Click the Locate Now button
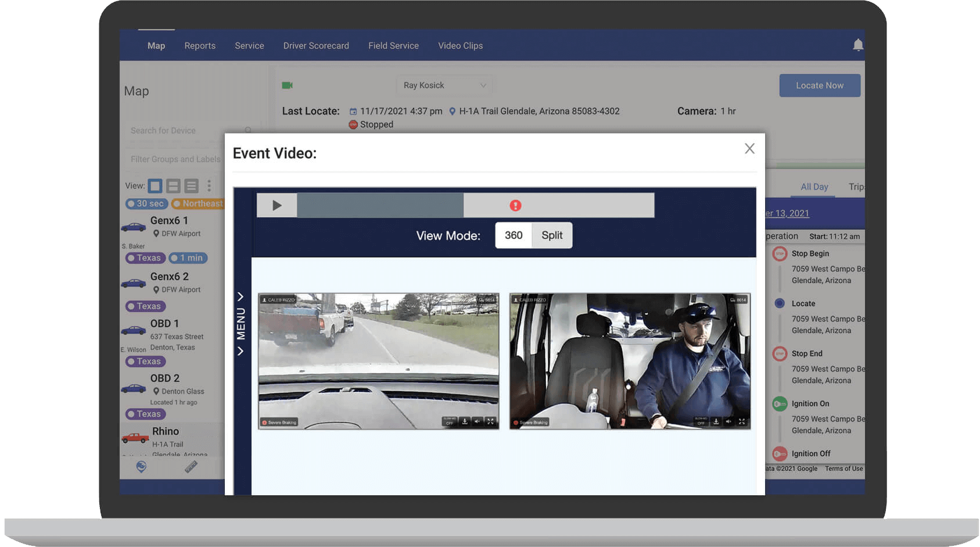 [819, 85]
